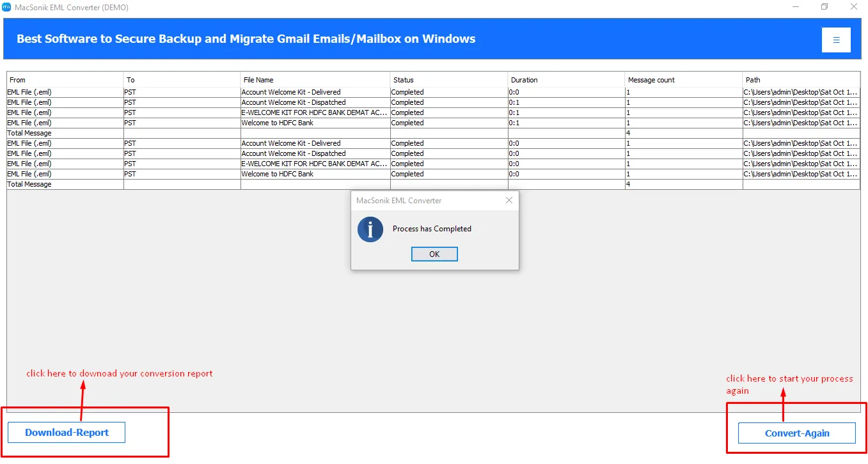Minimize the MacSonik EML Converter window
This screenshot has width=868, height=464.
[x=795, y=7]
